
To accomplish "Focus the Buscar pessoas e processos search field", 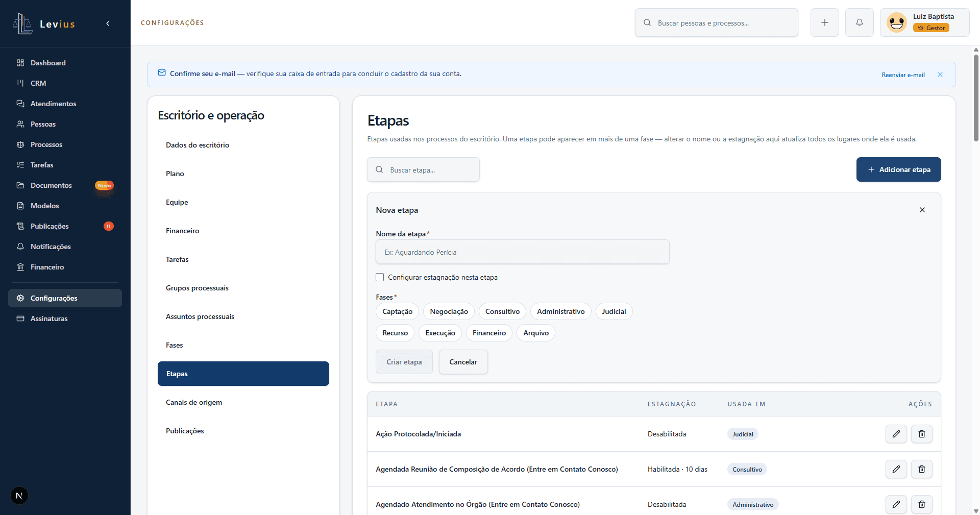I will pos(717,22).
